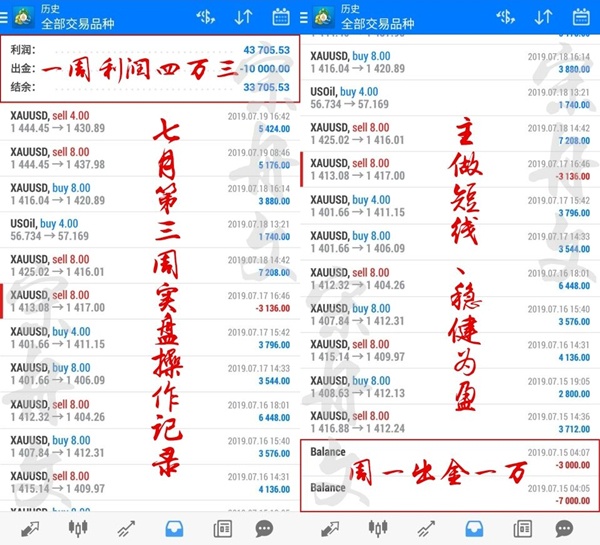Select History inbox tab in right bottom bar
The image size is (600, 545).
(x=474, y=529)
